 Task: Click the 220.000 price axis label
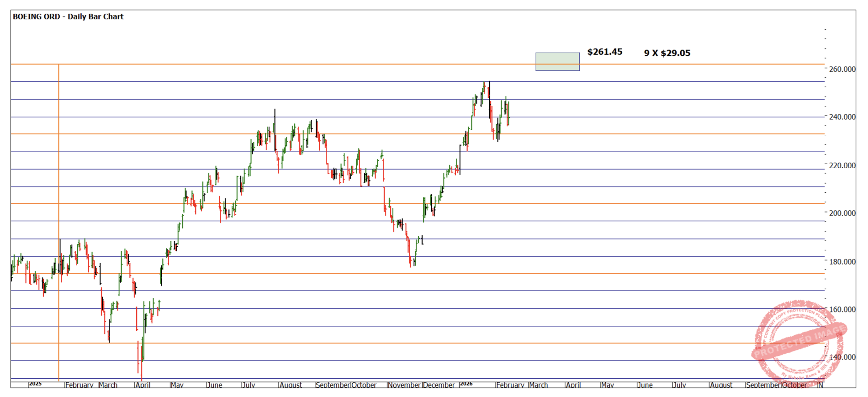coord(842,165)
